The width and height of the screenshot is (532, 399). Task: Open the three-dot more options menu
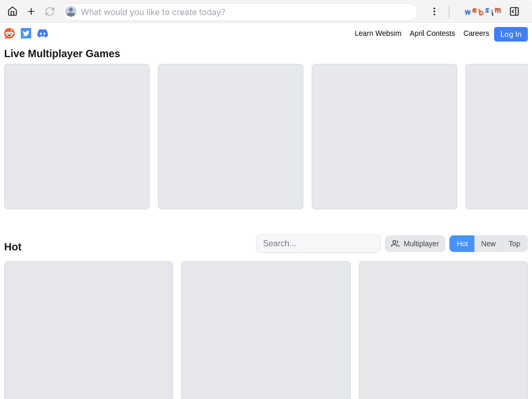(x=434, y=11)
